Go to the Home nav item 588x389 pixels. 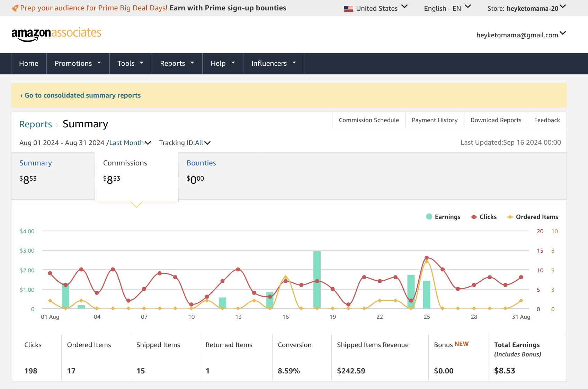(x=29, y=63)
